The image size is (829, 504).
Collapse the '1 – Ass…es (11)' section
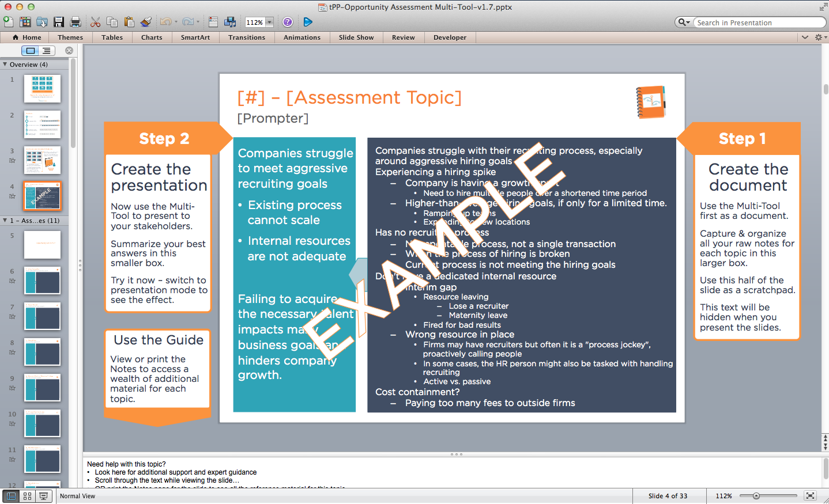pyautogui.click(x=5, y=220)
